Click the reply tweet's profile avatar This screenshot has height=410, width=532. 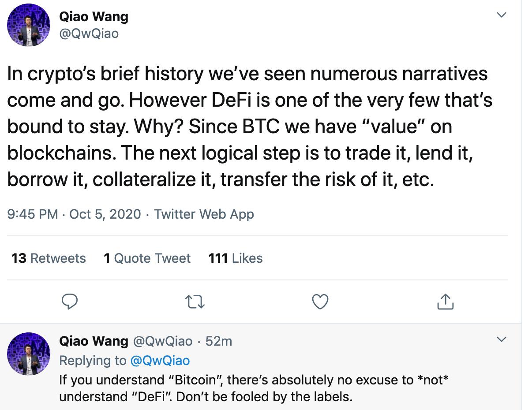tap(28, 355)
